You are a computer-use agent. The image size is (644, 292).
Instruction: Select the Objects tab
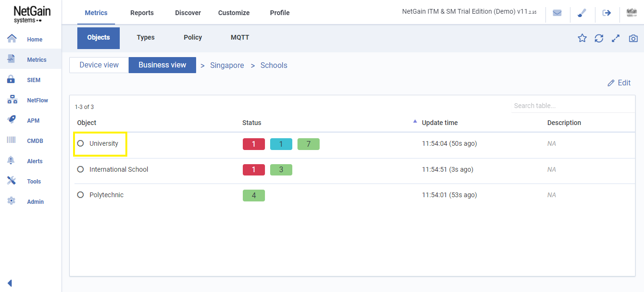pos(99,38)
